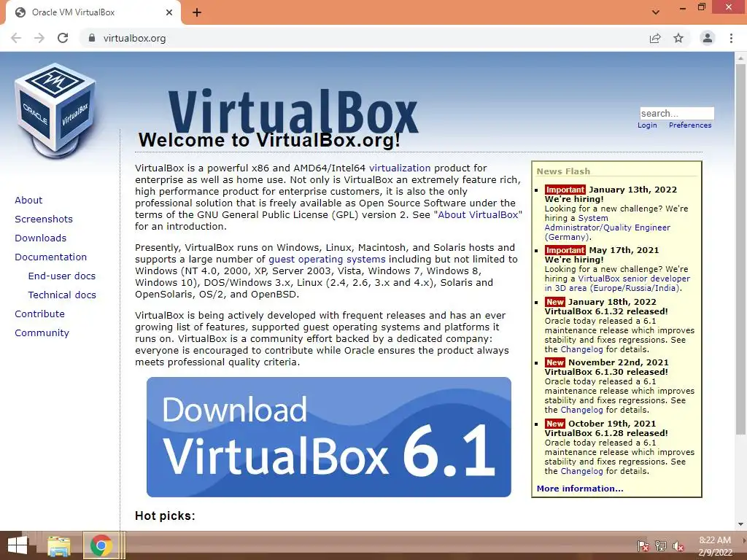Image resolution: width=747 pixels, height=560 pixels.
Task: Open a new tab with the plus icon
Action: [197, 12]
